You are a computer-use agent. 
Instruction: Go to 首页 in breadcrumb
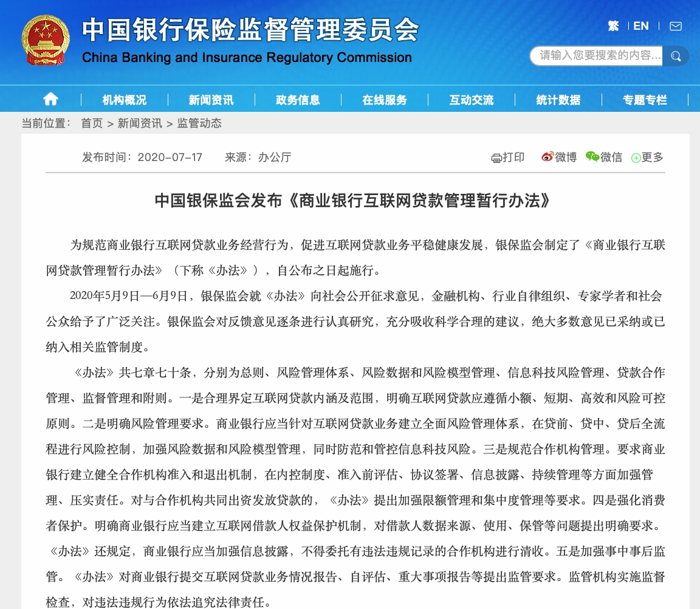pos(92,123)
